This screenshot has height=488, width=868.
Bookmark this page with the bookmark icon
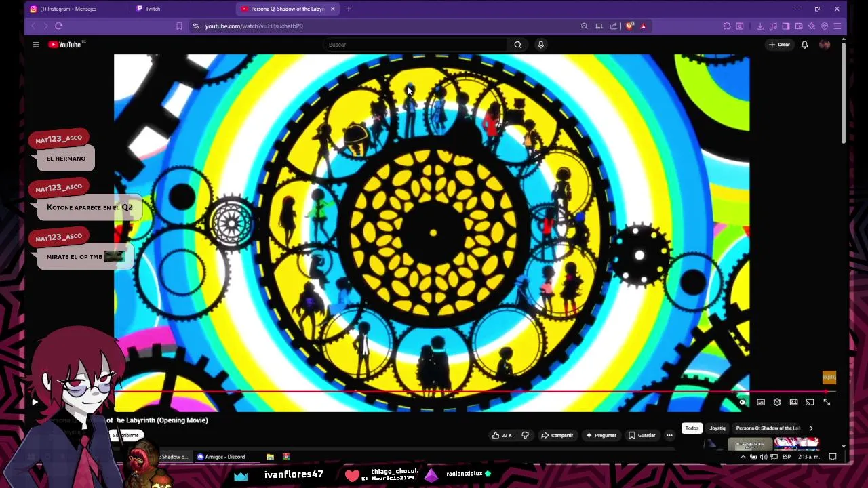pyautogui.click(x=179, y=26)
